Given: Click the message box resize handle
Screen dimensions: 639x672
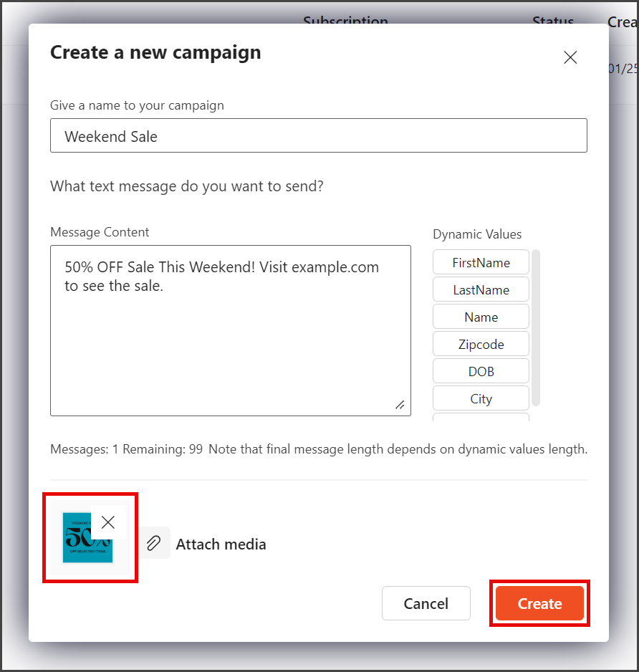Looking at the screenshot, I should coord(400,405).
